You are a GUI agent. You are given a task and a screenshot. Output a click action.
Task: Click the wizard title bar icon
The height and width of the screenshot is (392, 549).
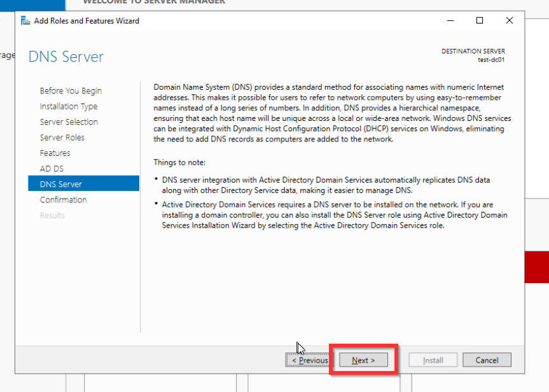[x=25, y=20]
